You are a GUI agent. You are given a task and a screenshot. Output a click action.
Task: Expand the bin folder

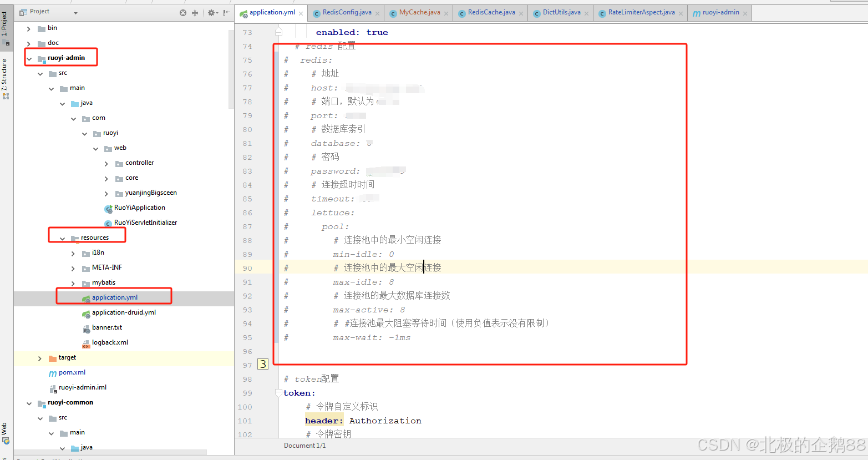(x=29, y=28)
